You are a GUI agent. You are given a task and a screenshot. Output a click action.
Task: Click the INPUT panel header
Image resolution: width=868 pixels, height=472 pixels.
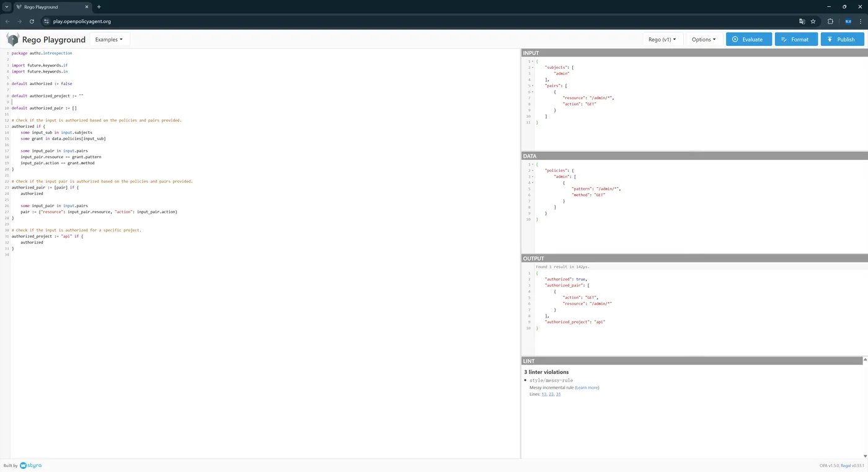pyautogui.click(x=694, y=53)
